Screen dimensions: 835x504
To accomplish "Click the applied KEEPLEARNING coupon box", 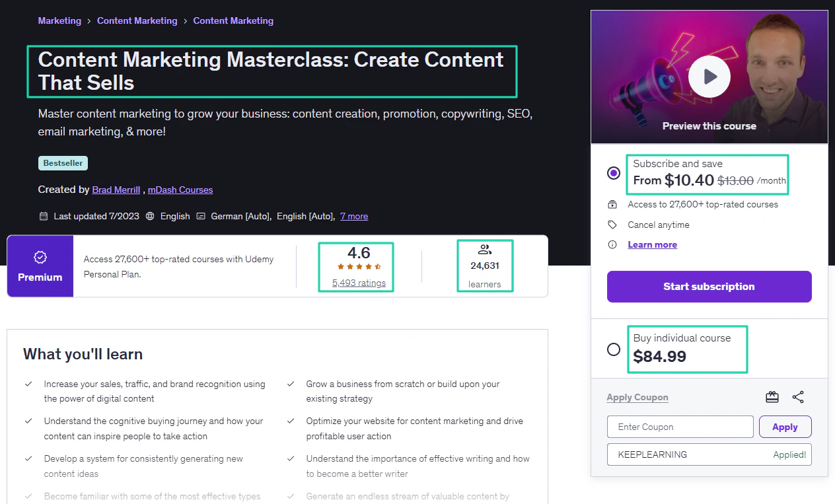I will coord(709,454).
